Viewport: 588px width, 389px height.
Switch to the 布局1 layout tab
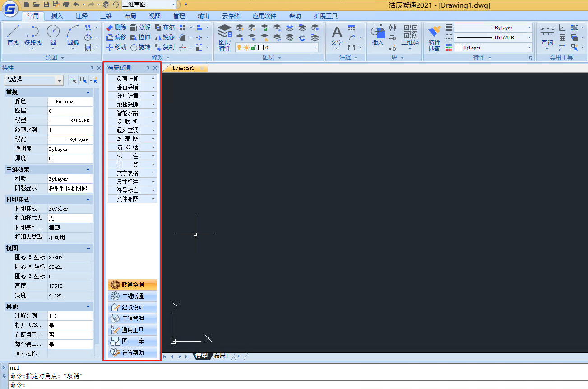(221, 356)
